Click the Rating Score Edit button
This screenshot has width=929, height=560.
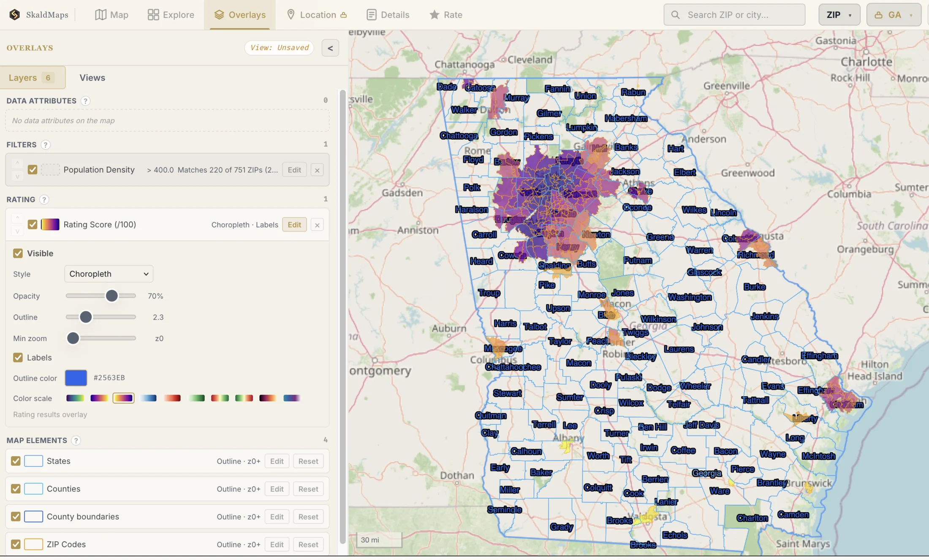tap(294, 225)
